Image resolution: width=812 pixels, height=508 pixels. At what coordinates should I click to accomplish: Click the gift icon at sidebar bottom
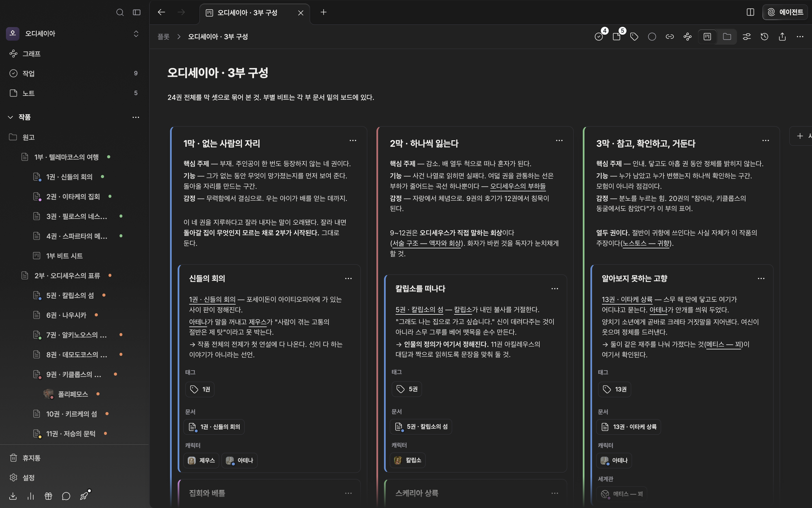click(x=48, y=496)
